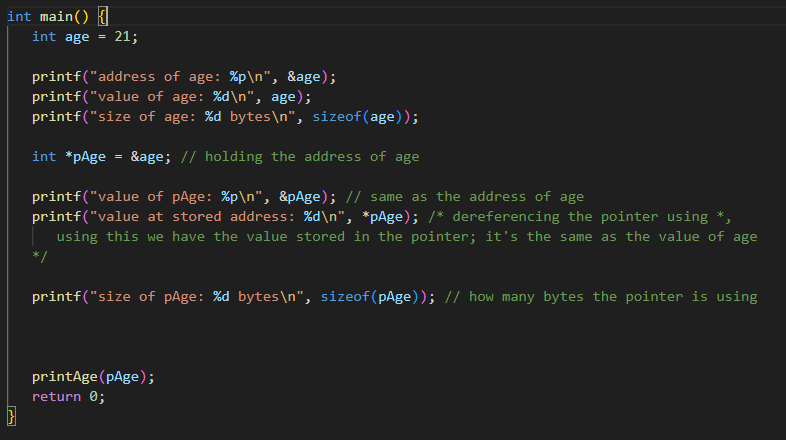Click the *pAge dereference argument
This screenshot has height=440, width=786.
[382, 216]
